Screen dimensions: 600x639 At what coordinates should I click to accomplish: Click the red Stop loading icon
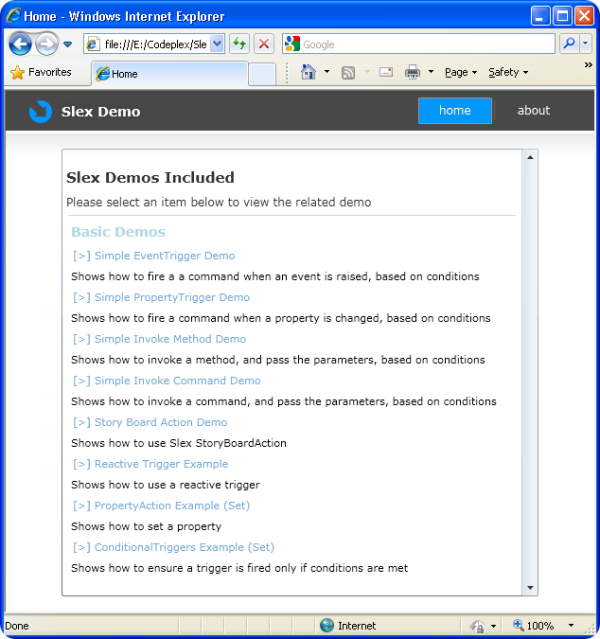[x=264, y=44]
